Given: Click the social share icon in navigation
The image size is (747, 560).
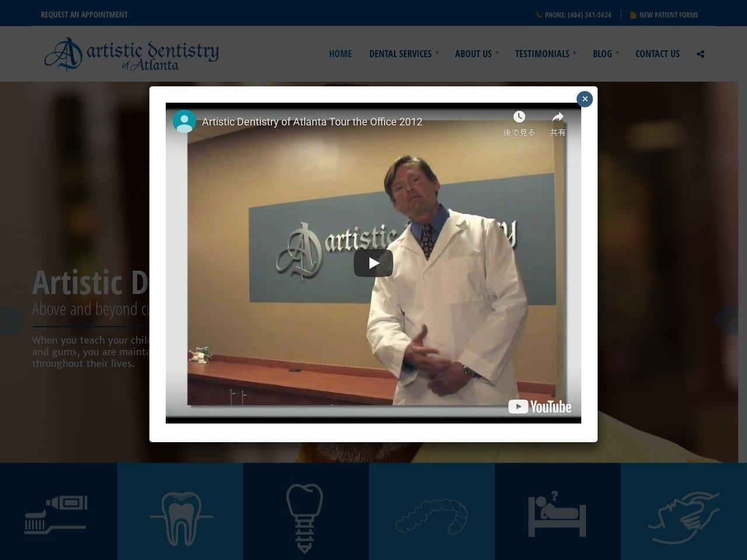Looking at the screenshot, I should coord(700,54).
